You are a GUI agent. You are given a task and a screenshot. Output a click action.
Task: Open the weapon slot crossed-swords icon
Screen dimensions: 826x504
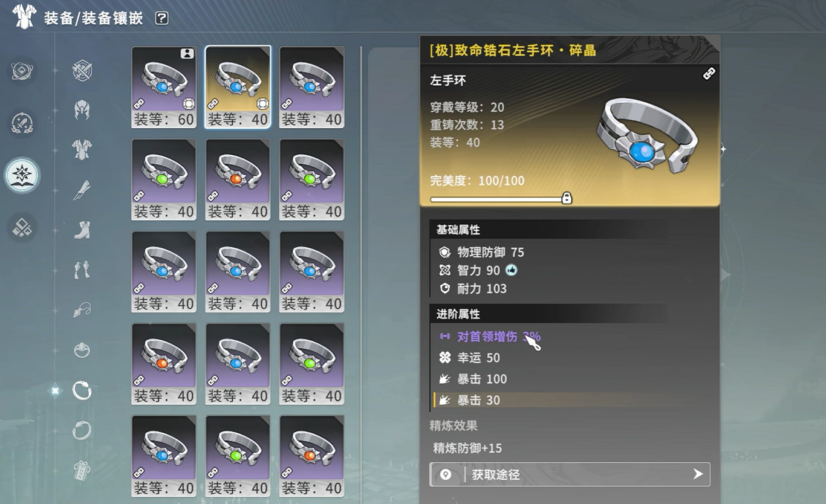coord(82,71)
